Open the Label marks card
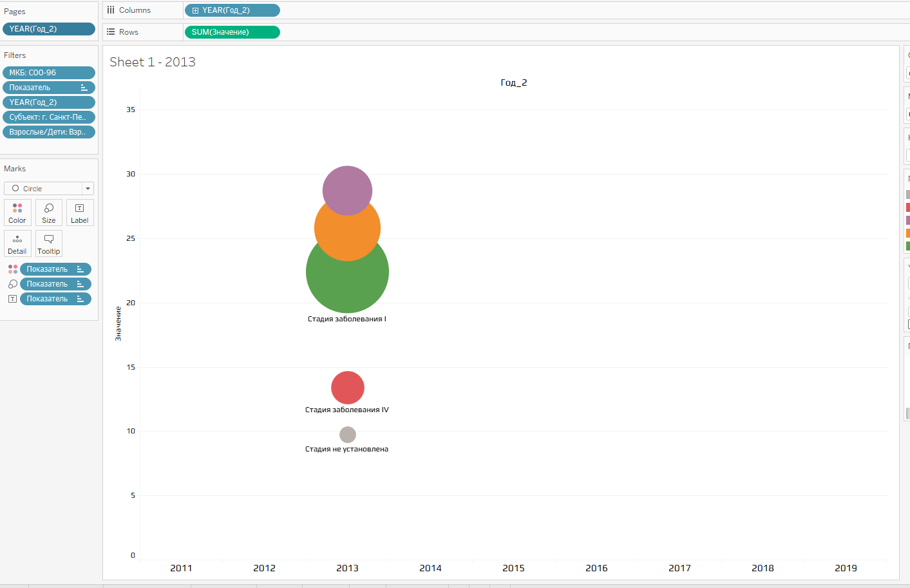 (80, 213)
